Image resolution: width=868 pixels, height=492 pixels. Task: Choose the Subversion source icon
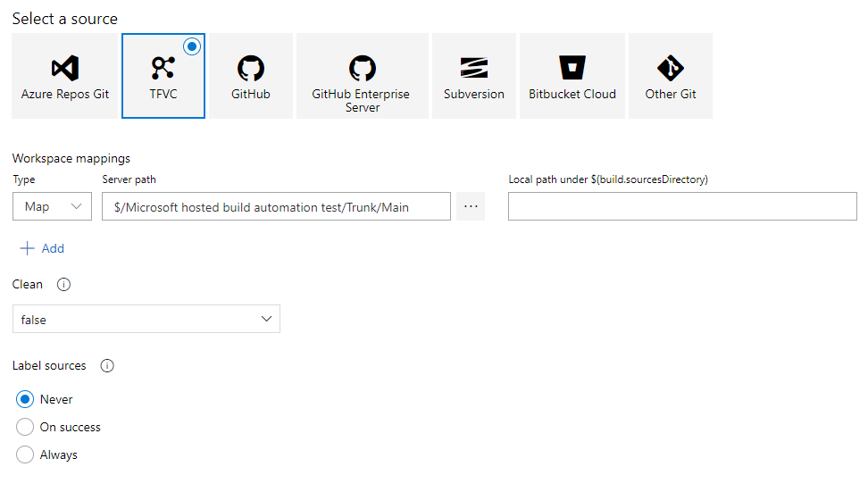click(x=474, y=68)
